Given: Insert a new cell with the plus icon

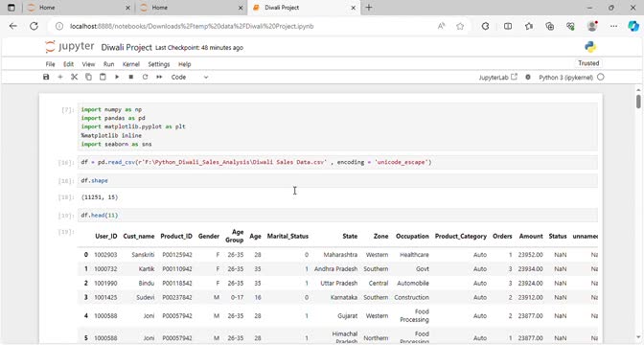Looking at the screenshot, I should coord(60,77).
